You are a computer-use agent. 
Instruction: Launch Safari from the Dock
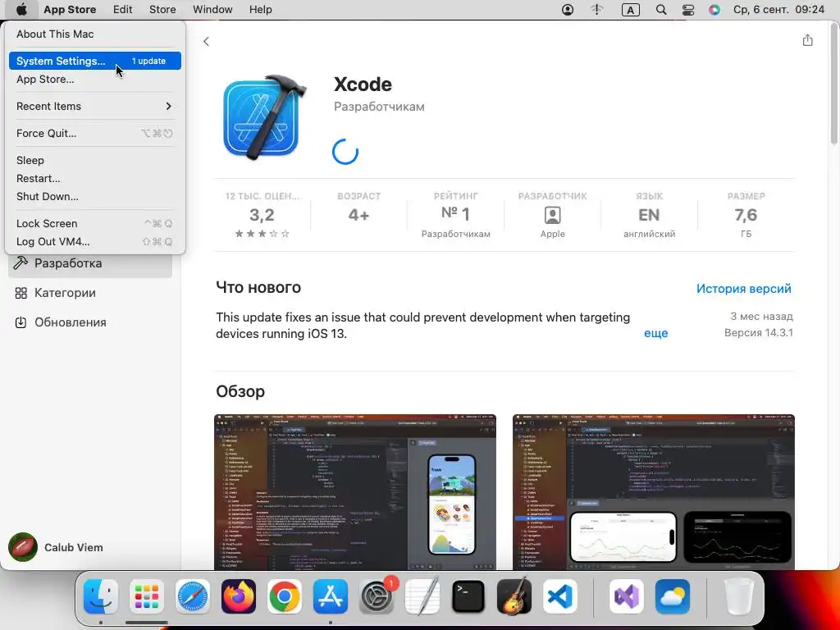[x=193, y=596]
